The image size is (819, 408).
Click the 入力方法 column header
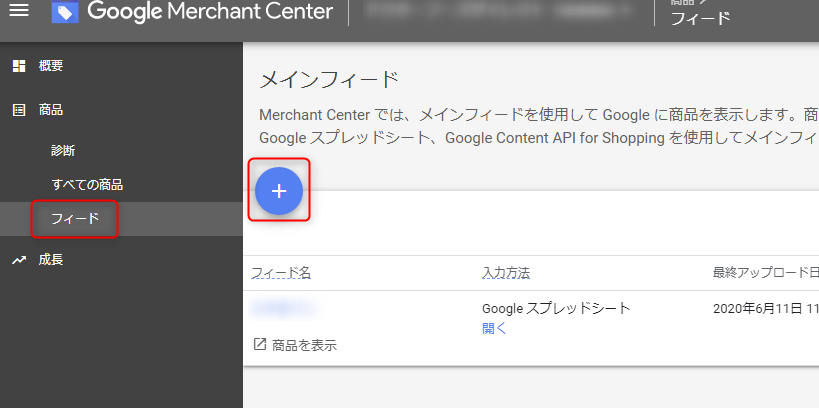(x=506, y=273)
